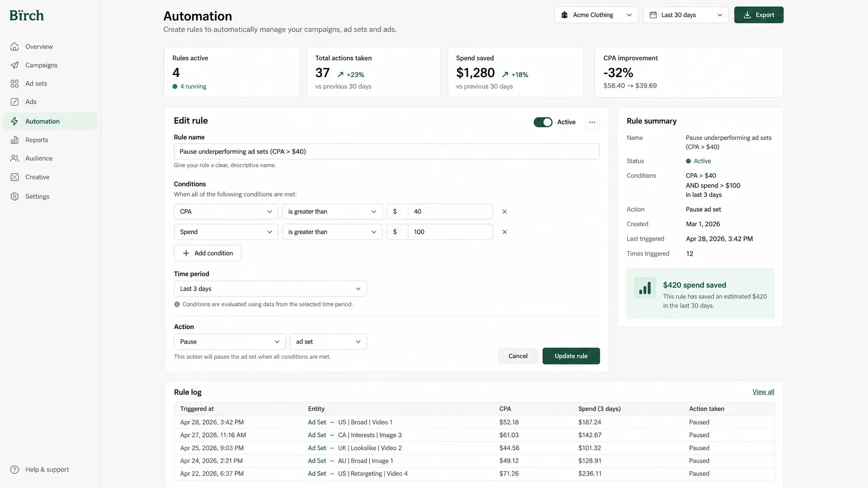Open the three-dot menu beside Active
Image resolution: width=868 pixels, height=488 pixels.
pos(592,122)
